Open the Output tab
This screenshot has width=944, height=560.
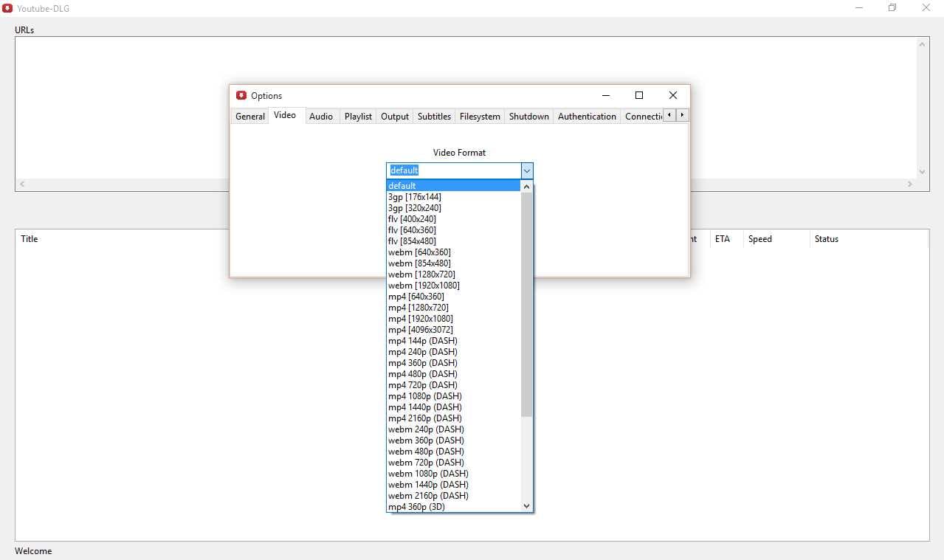[x=394, y=116]
